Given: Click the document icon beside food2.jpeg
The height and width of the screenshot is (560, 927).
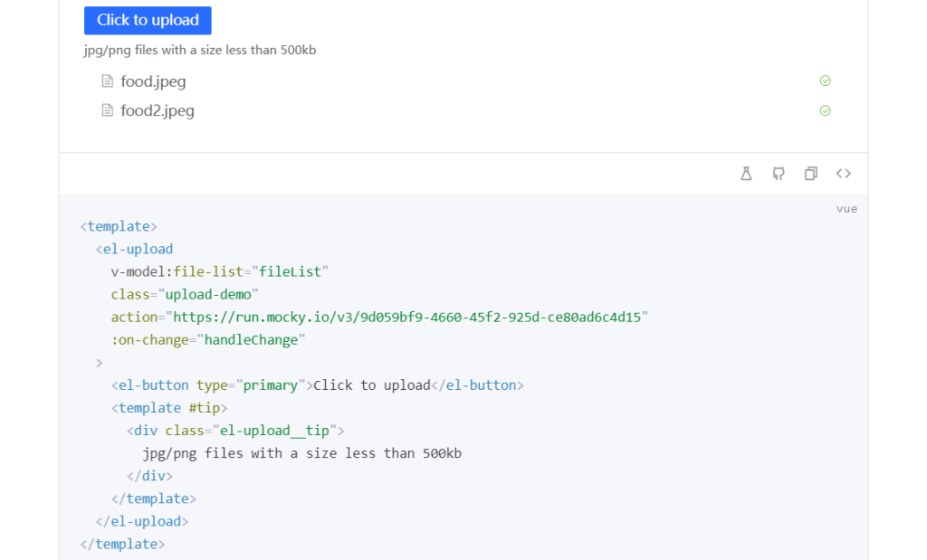Looking at the screenshot, I should 108,110.
